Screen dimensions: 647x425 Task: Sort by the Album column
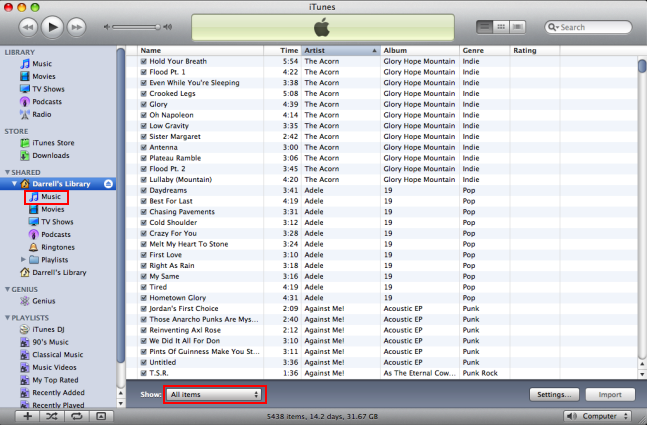pyautogui.click(x=420, y=50)
